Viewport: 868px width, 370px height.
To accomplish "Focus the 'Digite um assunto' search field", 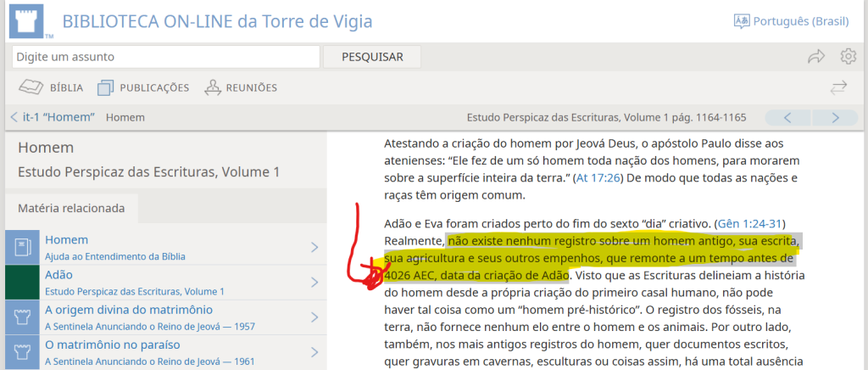I will click(x=165, y=57).
